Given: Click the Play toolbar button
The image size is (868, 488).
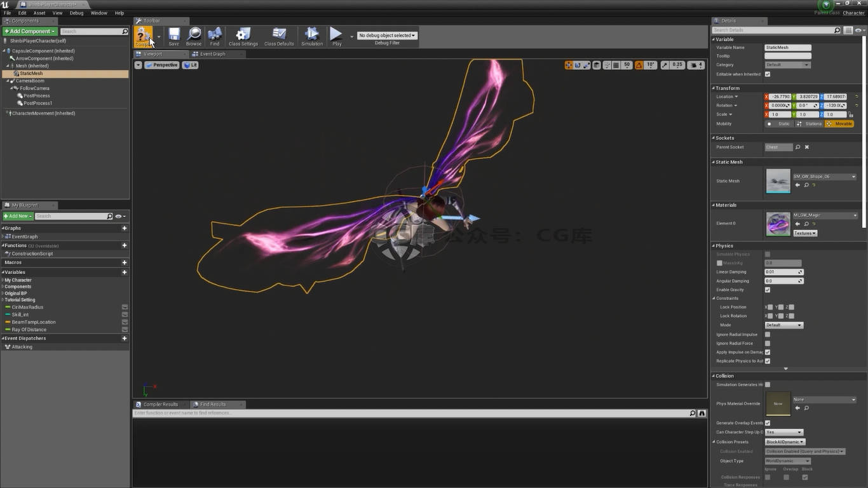Looking at the screenshot, I should 336,36.
